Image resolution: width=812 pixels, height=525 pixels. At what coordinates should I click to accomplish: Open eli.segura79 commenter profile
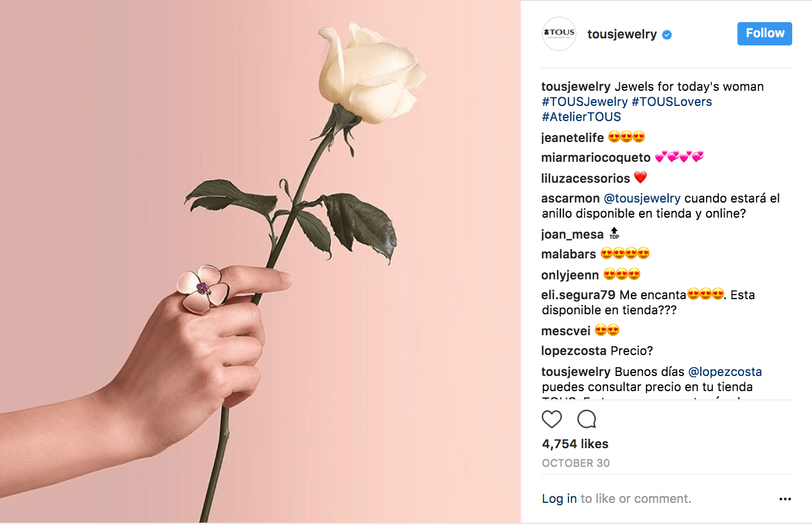[578, 295]
